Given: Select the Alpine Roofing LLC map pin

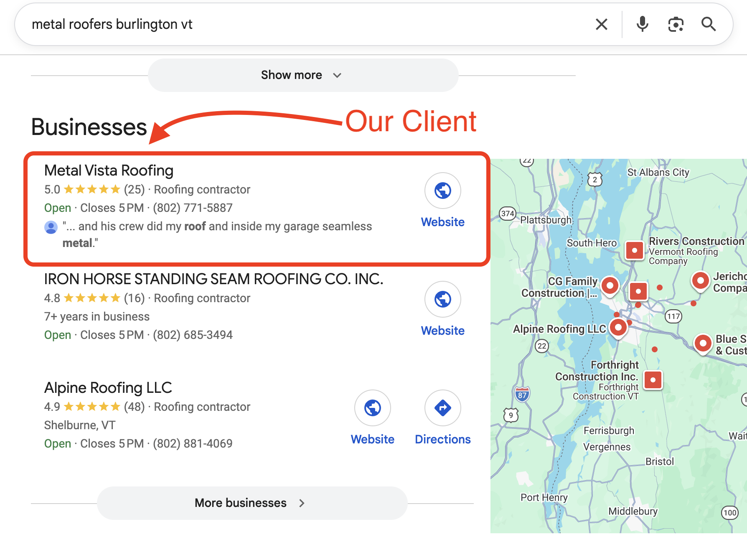Looking at the screenshot, I should click(x=618, y=328).
